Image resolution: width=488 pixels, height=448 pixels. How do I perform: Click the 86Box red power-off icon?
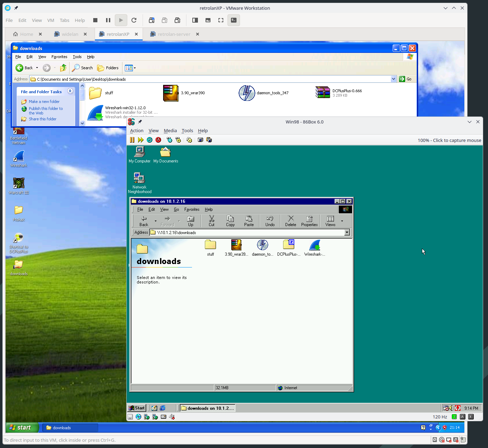coord(158,140)
